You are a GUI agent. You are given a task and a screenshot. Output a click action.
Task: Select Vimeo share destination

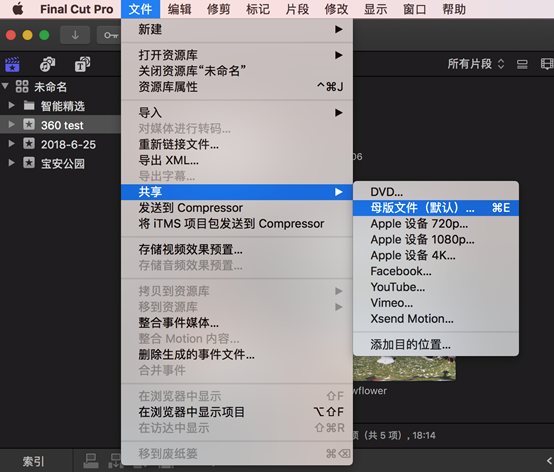[436, 303]
